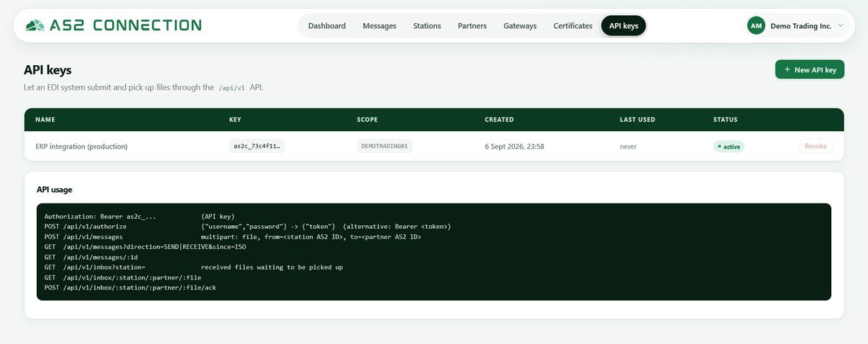868x344 pixels.
Task: Click the AS2 CONNECTION brand text
Action: [126, 25]
